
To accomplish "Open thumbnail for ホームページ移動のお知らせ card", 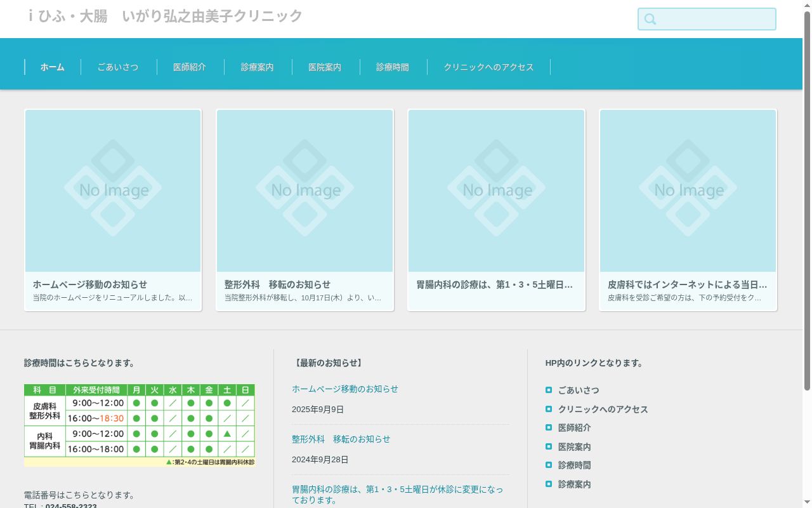I will point(113,191).
